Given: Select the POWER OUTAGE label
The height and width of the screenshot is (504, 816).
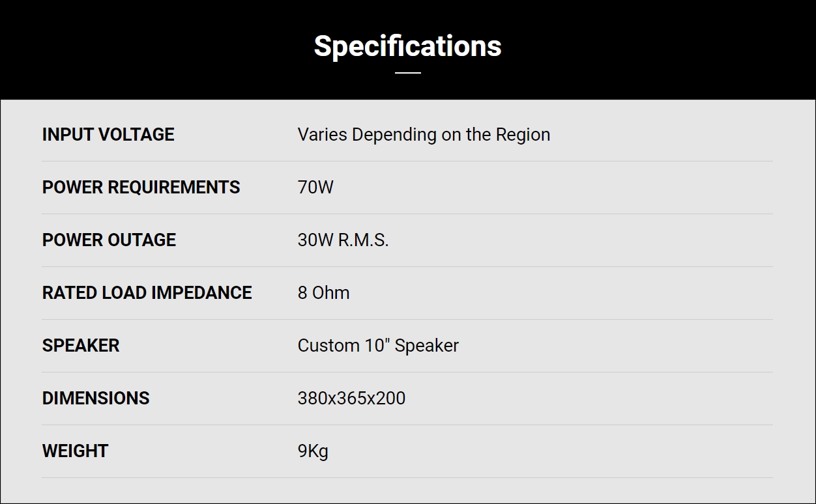Looking at the screenshot, I should 109,240.
